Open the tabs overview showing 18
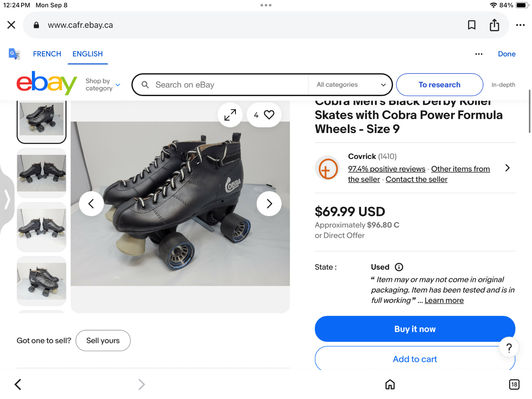This screenshot has height=399, width=532. [514, 384]
